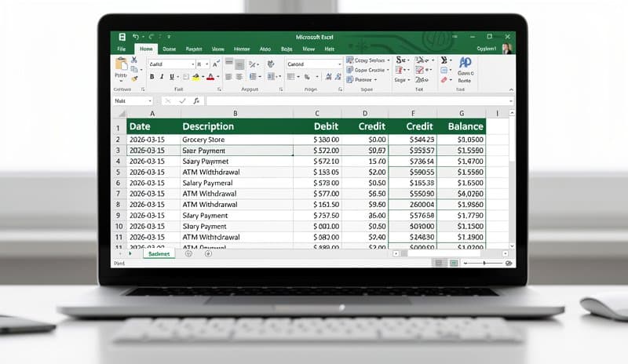Click the text Orientation icon

(x=253, y=64)
